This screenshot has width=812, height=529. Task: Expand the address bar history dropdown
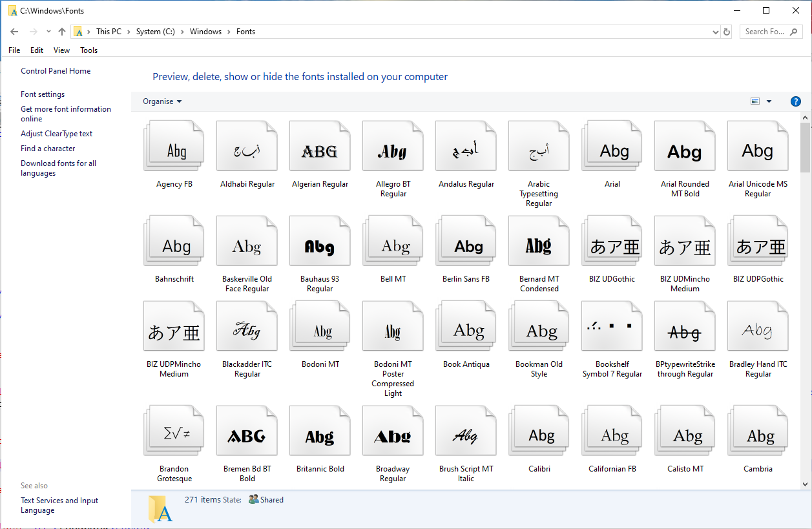(715, 32)
